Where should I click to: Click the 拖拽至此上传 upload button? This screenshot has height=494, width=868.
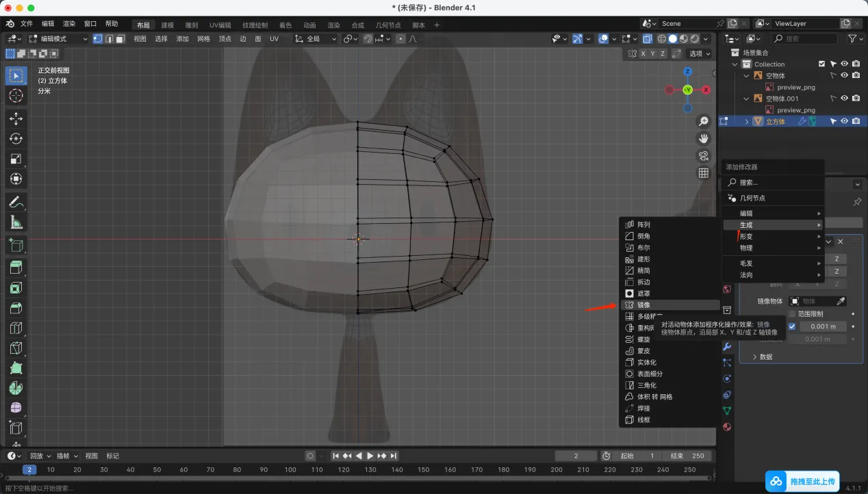click(x=802, y=482)
